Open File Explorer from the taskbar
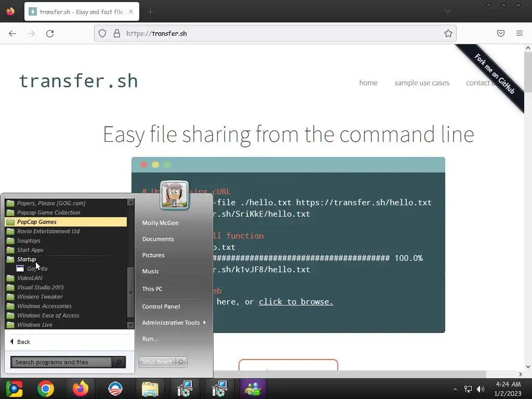This screenshot has height=399, width=532. click(150, 389)
